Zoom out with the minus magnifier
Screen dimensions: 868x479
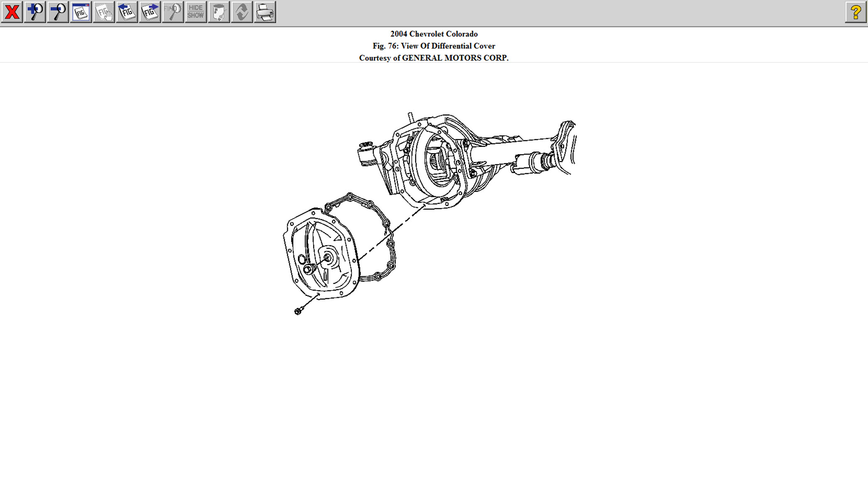(58, 12)
